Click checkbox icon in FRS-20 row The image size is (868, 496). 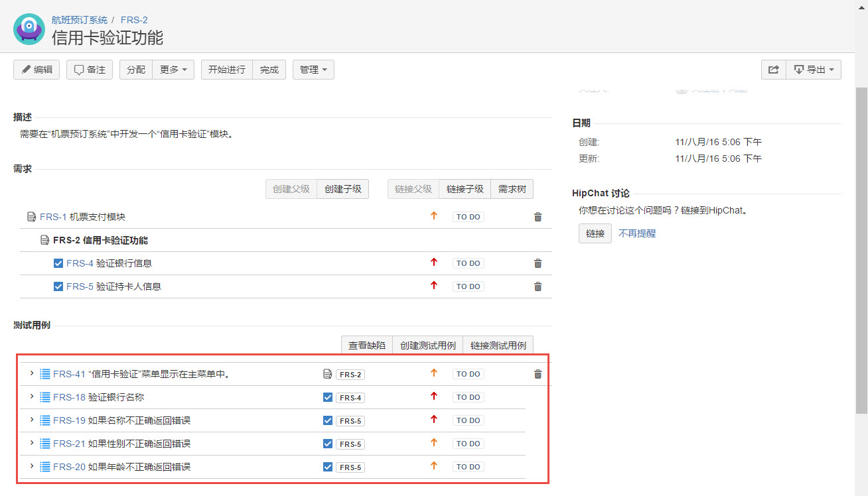click(327, 467)
